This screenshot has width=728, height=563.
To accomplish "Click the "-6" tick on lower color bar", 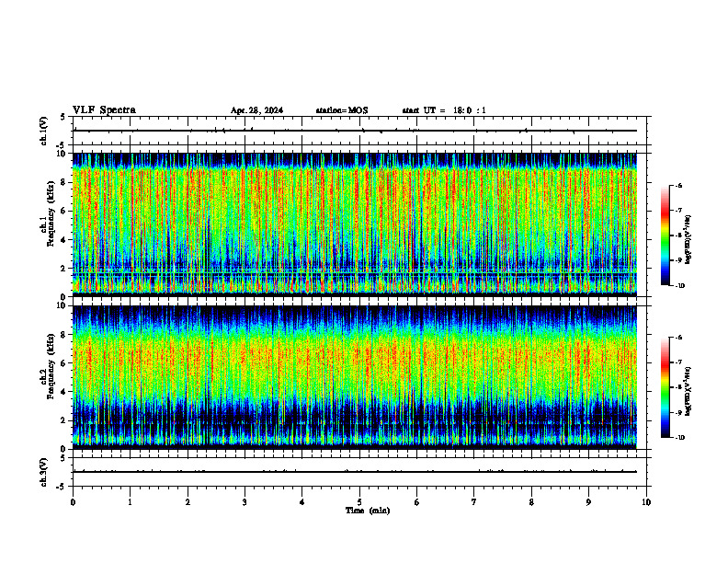I will pos(678,338).
